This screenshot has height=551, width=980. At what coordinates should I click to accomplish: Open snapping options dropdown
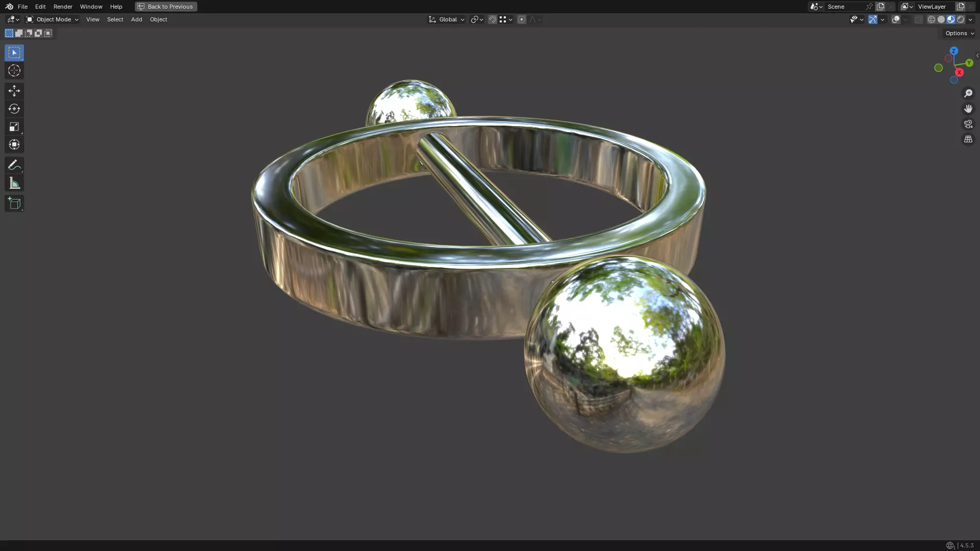[x=506, y=19]
